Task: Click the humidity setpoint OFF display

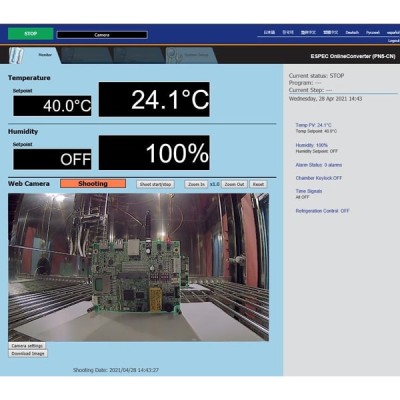Action: (52, 159)
